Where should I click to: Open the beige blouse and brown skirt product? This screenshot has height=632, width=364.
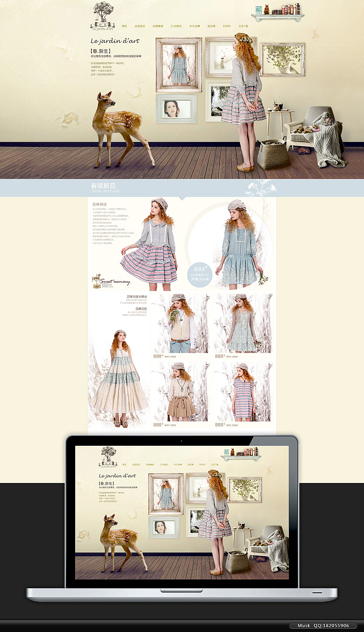click(180, 392)
